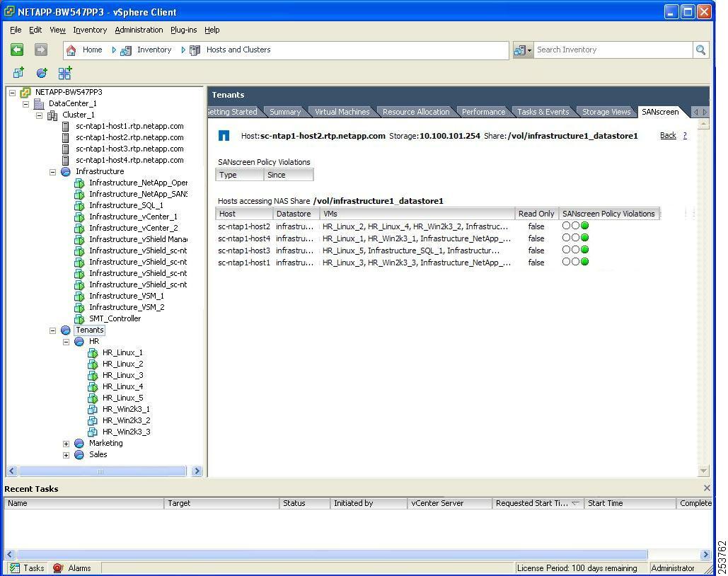The height and width of the screenshot is (576, 728).
Task: Sort hosts table by Datastore column
Action: tap(296, 214)
